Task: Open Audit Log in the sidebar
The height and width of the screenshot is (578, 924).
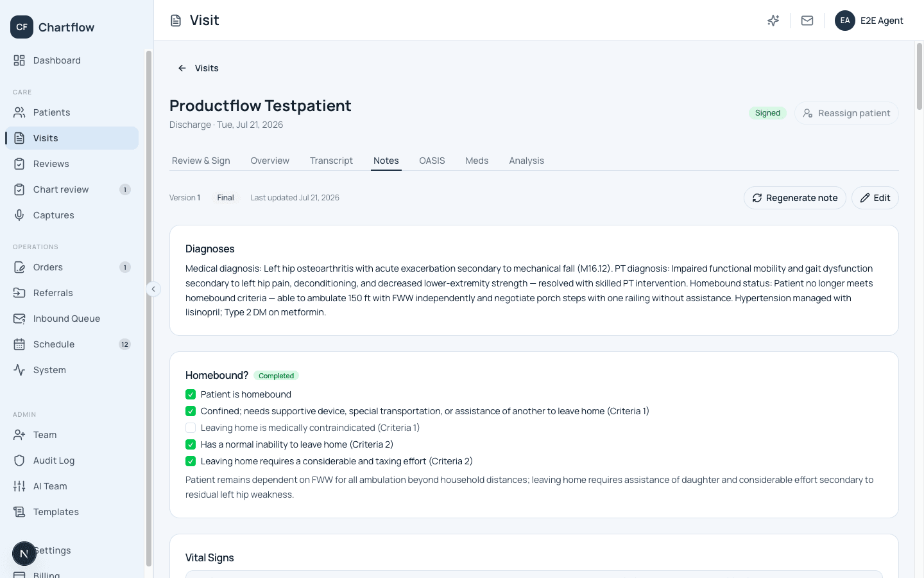Action: point(72,460)
